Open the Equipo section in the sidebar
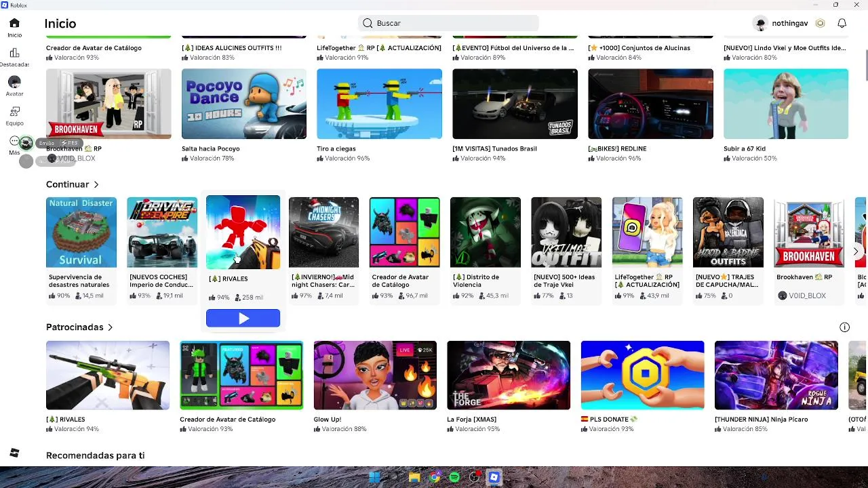Image resolution: width=868 pixels, height=488 pixels. (x=14, y=115)
